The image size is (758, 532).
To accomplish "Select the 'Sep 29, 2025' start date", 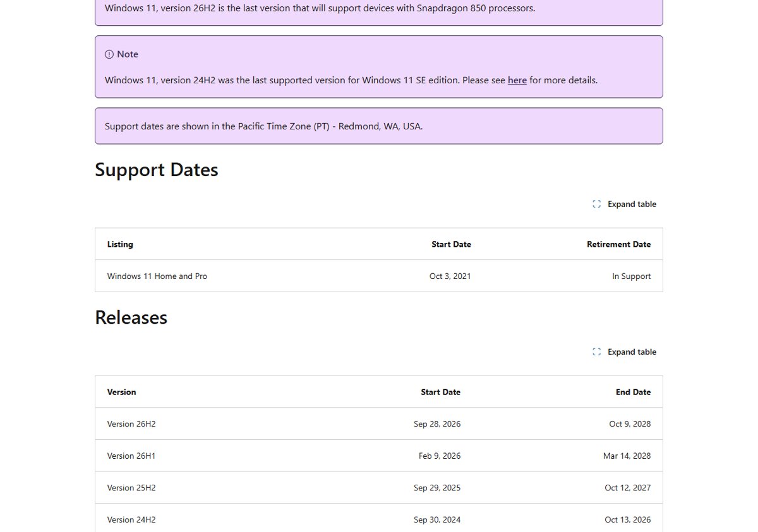I will tap(437, 488).
